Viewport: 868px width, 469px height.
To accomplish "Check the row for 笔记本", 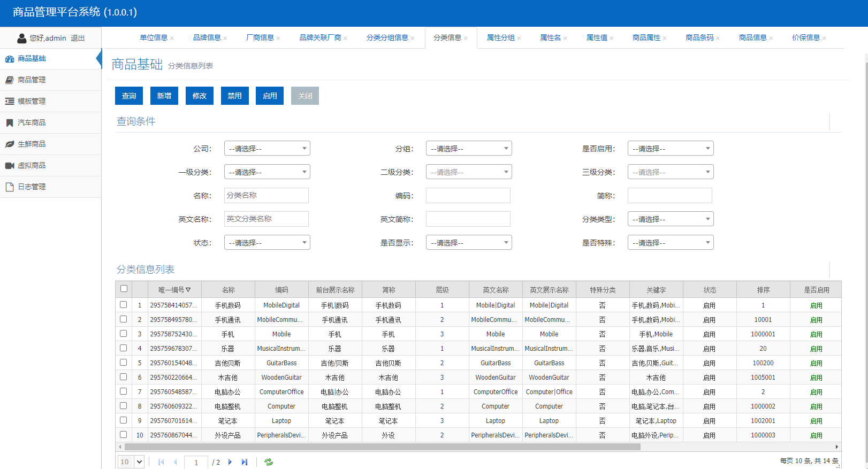I will click(124, 420).
